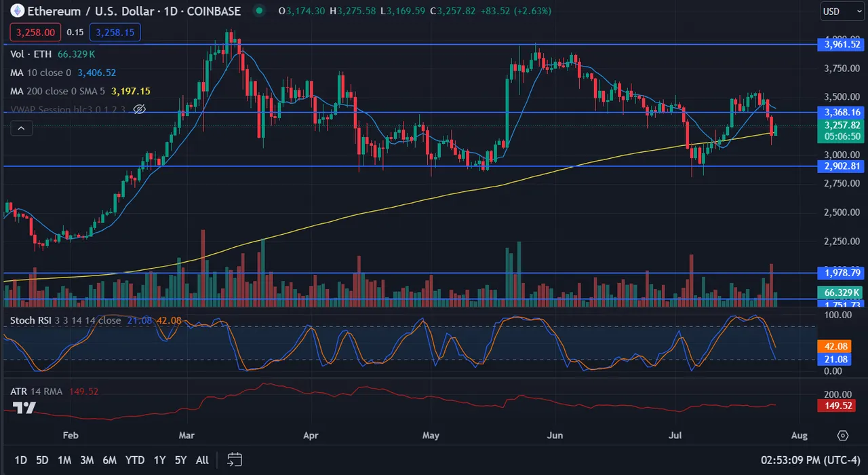Collapse the indicator legend with the chevron
This screenshot has height=475, width=868.
pyautogui.click(x=20, y=128)
